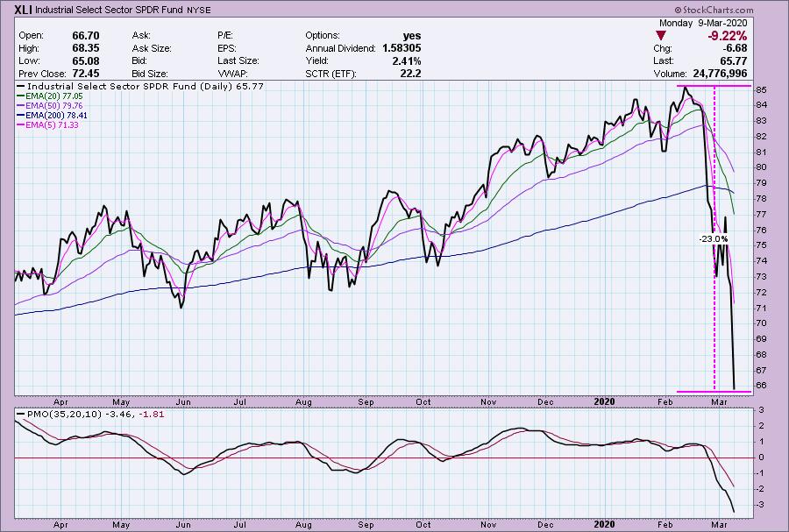The width and height of the screenshot is (789, 532).
Task: Click the Open value 66.70
Action: 86,36
